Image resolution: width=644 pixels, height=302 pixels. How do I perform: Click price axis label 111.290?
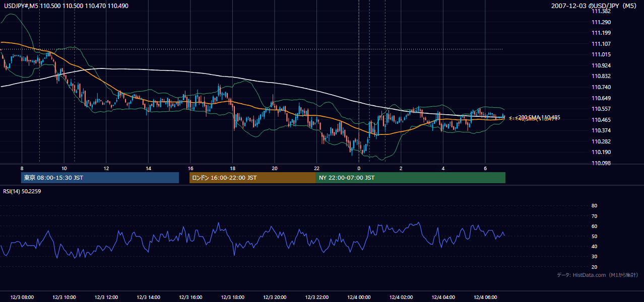(x=601, y=22)
